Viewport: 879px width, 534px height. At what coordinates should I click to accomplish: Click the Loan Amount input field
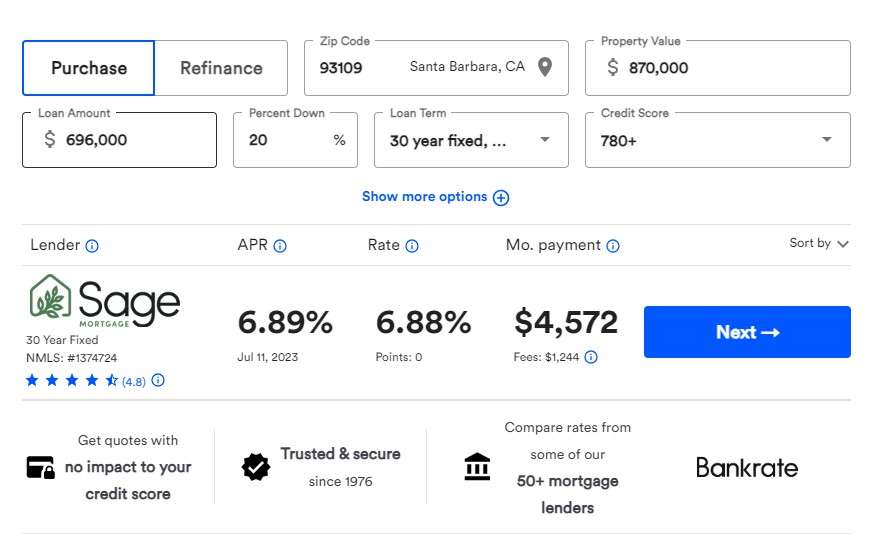click(119, 140)
